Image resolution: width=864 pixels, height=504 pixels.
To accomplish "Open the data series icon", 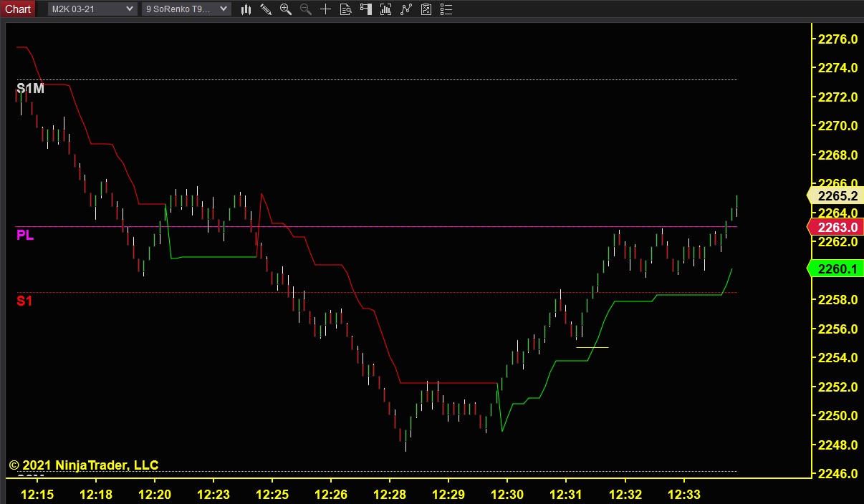I will [x=386, y=9].
